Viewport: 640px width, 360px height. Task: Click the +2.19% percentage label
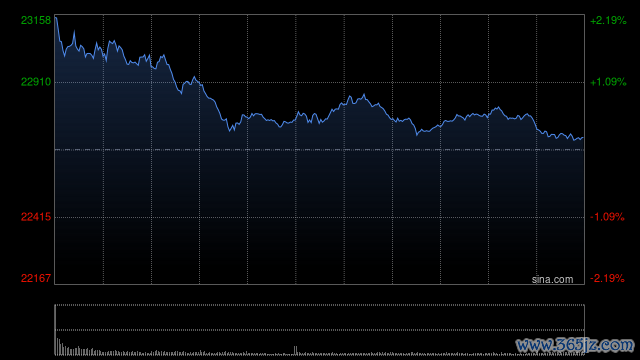tap(608, 20)
